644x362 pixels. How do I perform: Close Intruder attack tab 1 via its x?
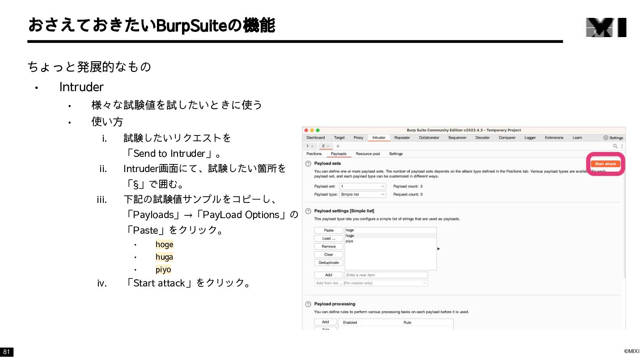[312, 146]
